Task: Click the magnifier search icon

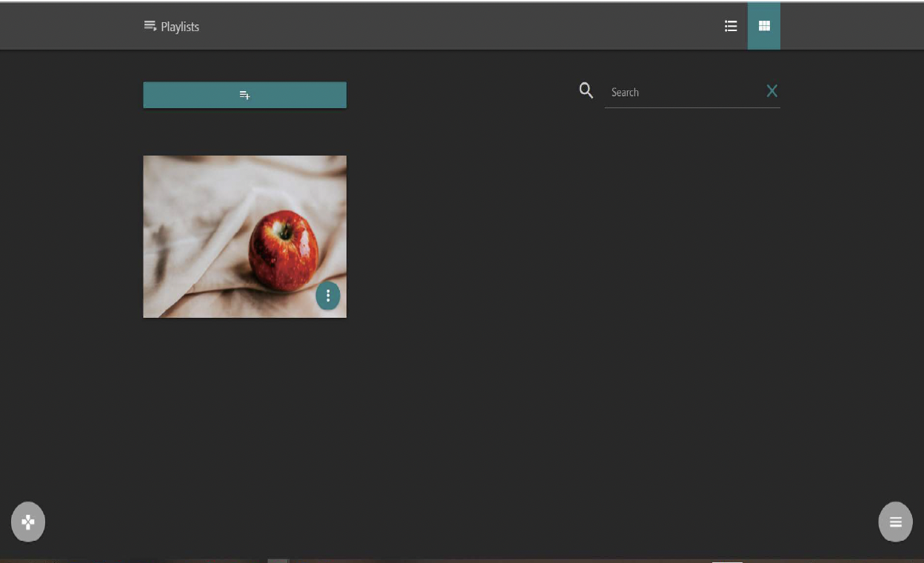Action: (586, 91)
